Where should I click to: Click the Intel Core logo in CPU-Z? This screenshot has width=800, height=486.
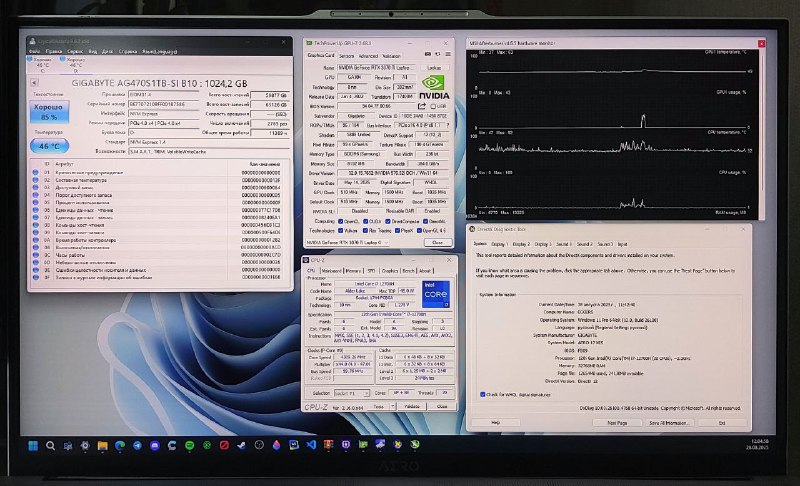click(436, 294)
